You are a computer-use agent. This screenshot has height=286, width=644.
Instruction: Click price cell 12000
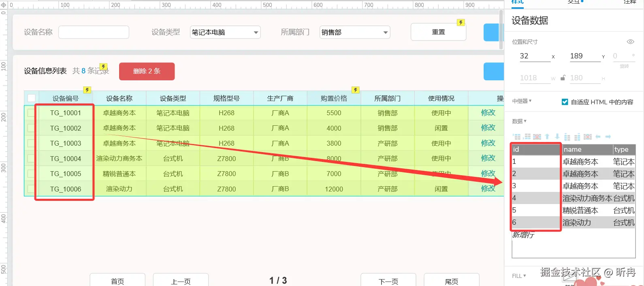point(334,189)
